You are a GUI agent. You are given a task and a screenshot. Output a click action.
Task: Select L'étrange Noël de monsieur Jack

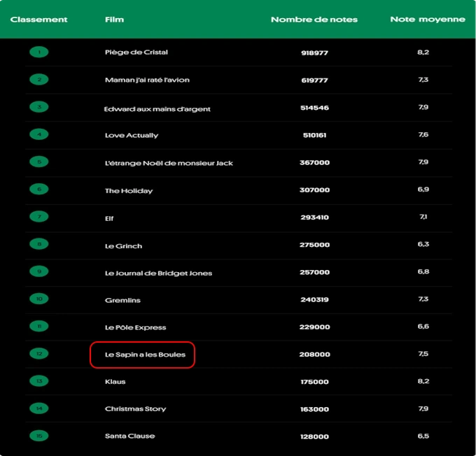pyautogui.click(x=169, y=163)
